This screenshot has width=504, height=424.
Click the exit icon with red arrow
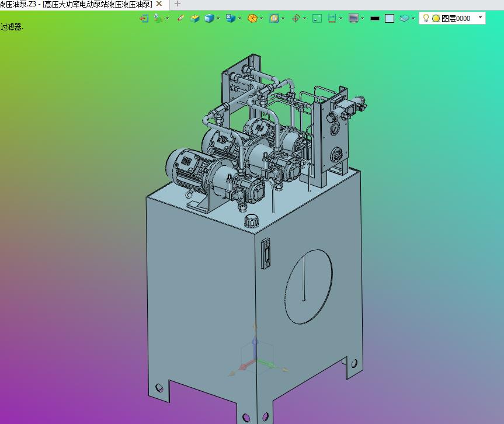[144, 18]
